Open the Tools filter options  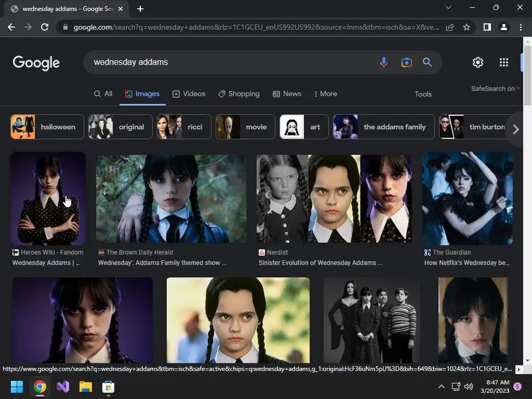pyautogui.click(x=423, y=95)
